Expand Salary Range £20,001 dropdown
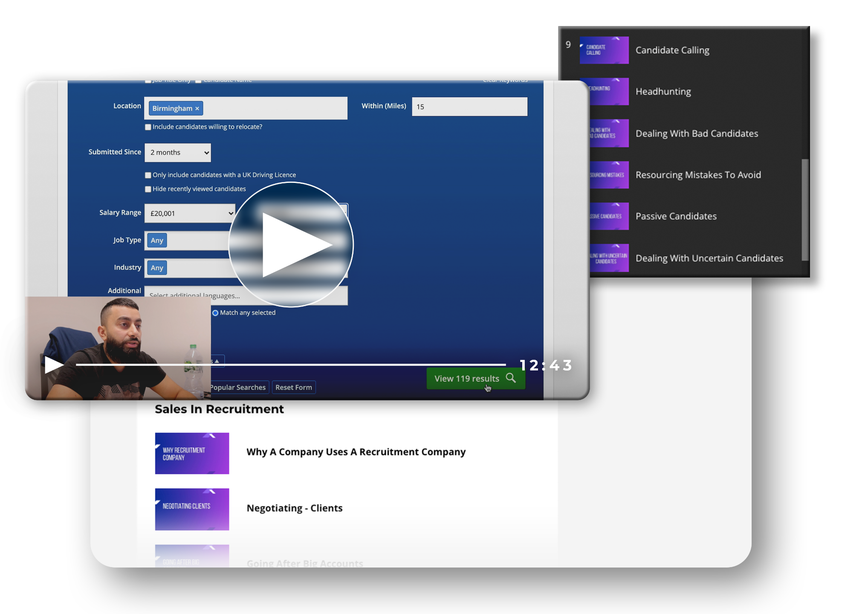 [x=190, y=213]
